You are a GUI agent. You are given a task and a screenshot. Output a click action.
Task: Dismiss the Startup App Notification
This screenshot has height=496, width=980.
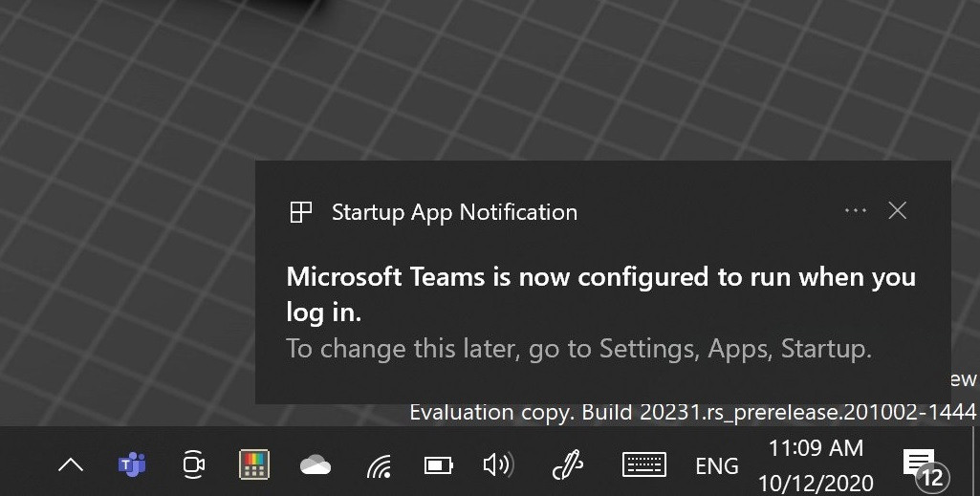[897, 211]
